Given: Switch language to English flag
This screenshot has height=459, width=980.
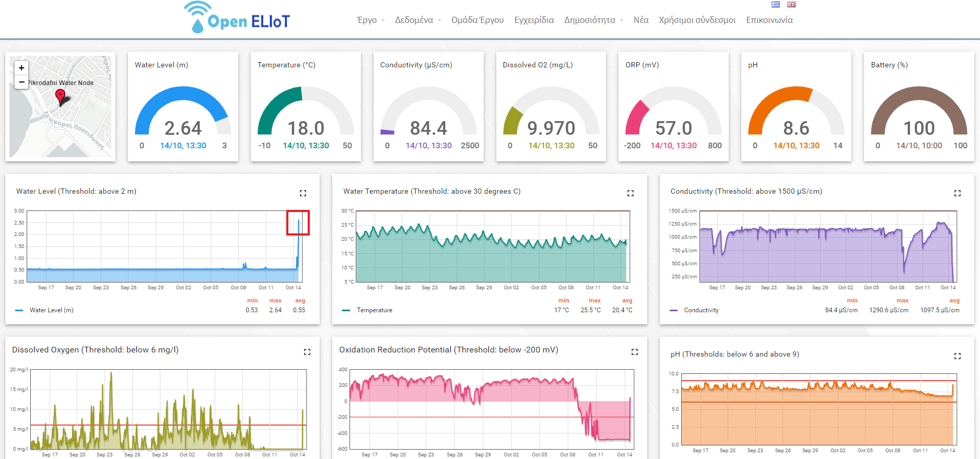Looking at the screenshot, I should [x=791, y=4].
